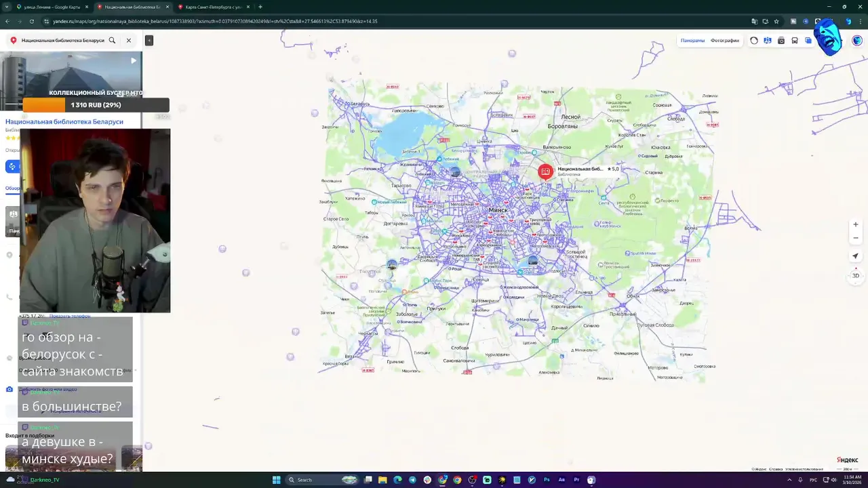Open File Explorer from the taskbar
868x488 pixels.
[382, 480]
